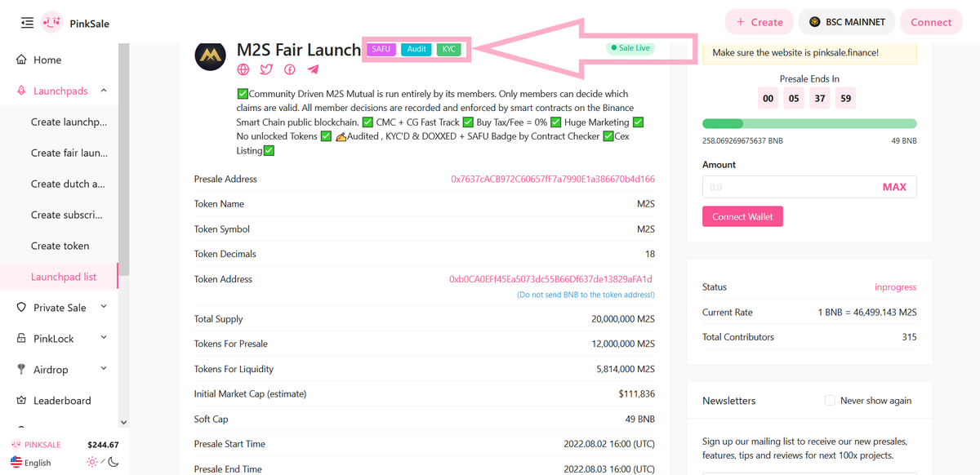
Task: Open the Launchpad list page
Action: tap(64, 277)
